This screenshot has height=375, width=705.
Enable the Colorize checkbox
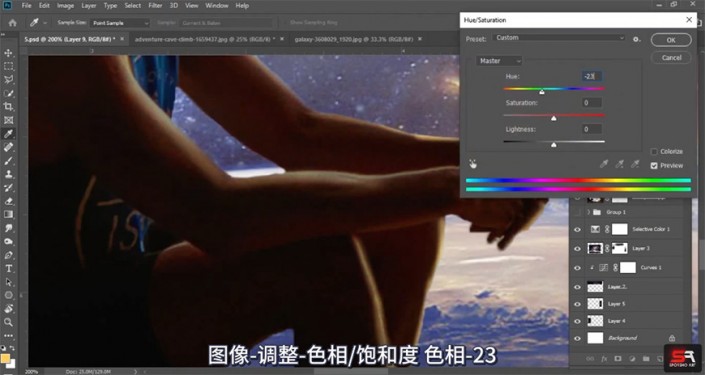pyautogui.click(x=654, y=152)
